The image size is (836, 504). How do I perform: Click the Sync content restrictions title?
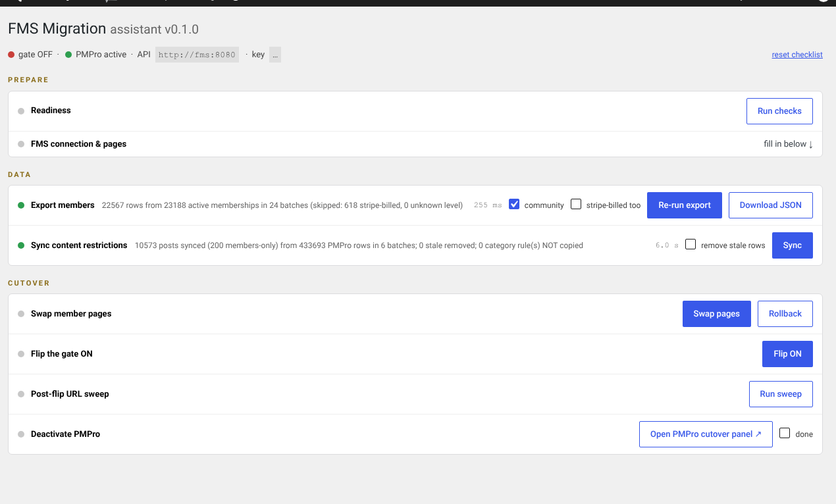(x=79, y=245)
